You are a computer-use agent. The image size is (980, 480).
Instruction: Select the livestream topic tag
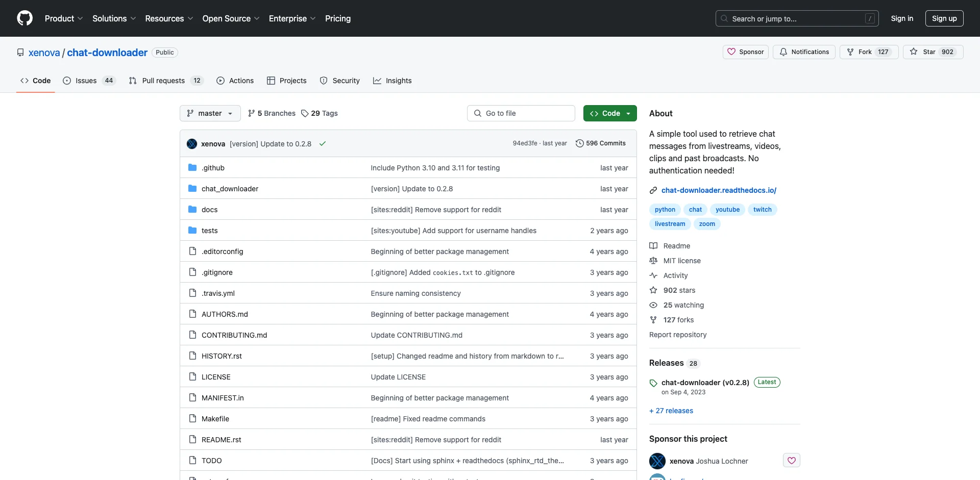670,224
